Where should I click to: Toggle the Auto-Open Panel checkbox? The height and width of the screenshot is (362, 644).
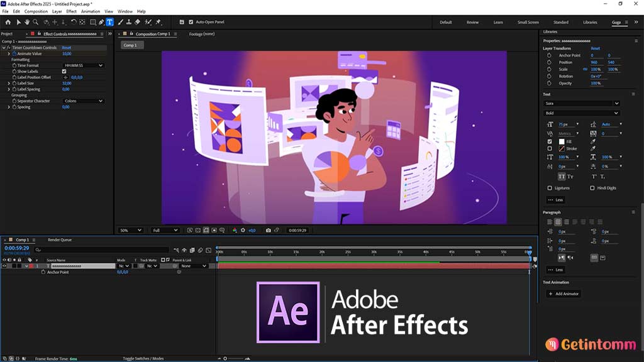(x=191, y=22)
